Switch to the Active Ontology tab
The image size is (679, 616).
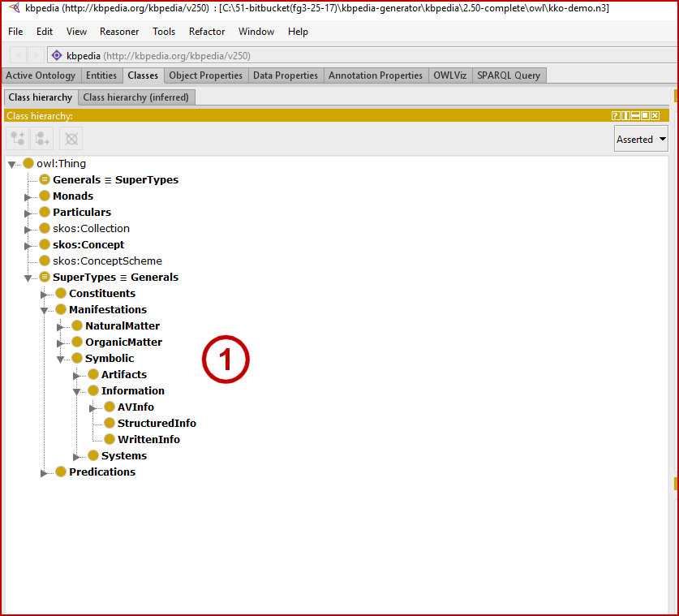pyautogui.click(x=41, y=75)
